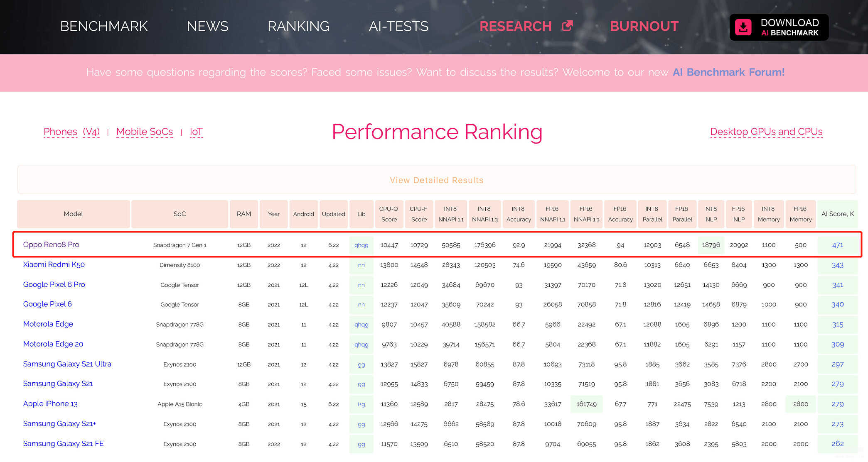This screenshot has width=868, height=462.
Task: Open the Samsung Galaxy S21 link
Action: point(58,384)
